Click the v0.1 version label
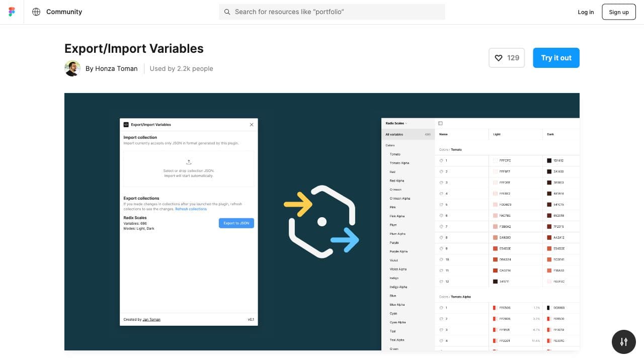 251,319
